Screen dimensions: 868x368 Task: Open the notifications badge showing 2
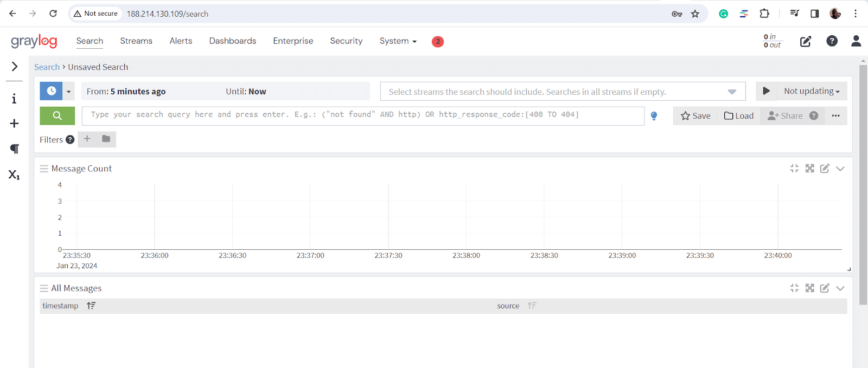pyautogui.click(x=438, y=42)
